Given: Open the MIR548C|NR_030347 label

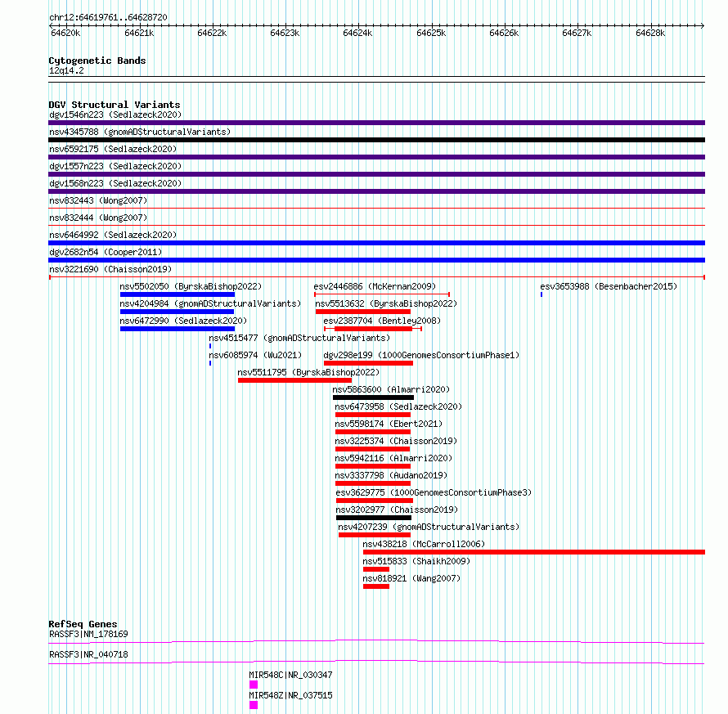Looking at the screenshot, I should (290, 675).
